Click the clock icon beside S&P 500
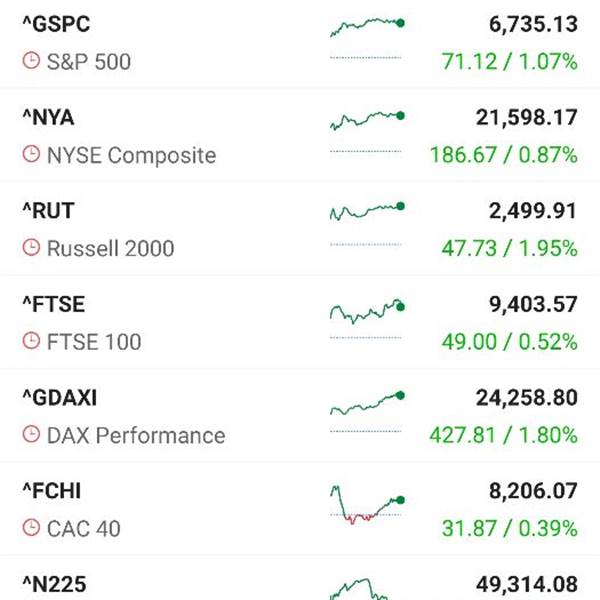The width and height of the screenshot is (600, 600). tap(31, 62)
